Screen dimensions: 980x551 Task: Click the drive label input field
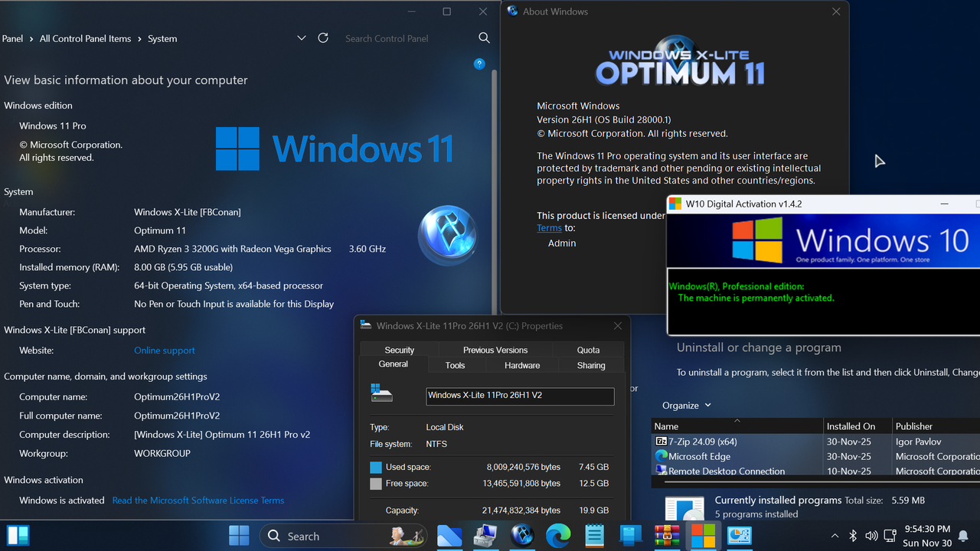click(520, 396)
